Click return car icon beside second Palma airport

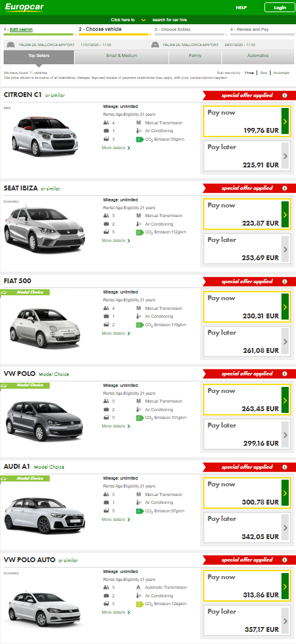155,45
